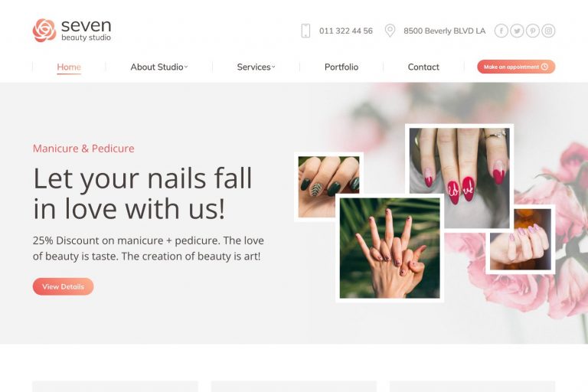Image resolution: width=588 pixels, height=392 pixels.
Task: Click the View Details button
Action: 63,286
